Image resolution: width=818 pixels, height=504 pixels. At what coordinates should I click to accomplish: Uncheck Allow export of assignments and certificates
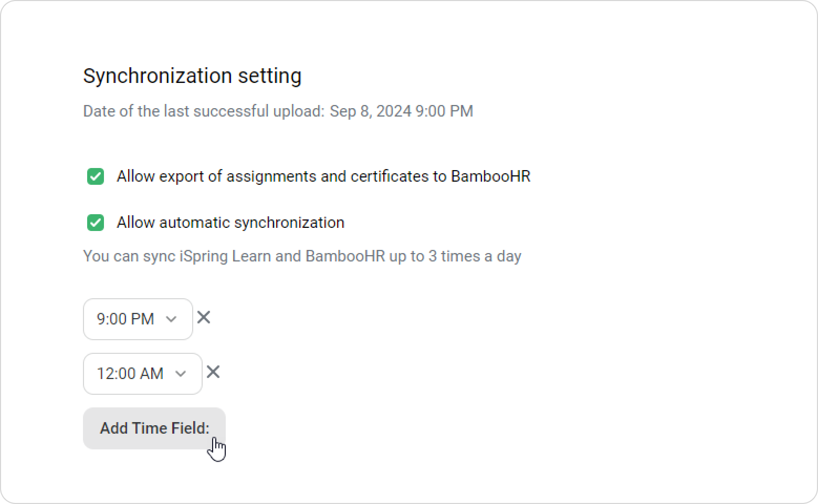pos(96,176)
